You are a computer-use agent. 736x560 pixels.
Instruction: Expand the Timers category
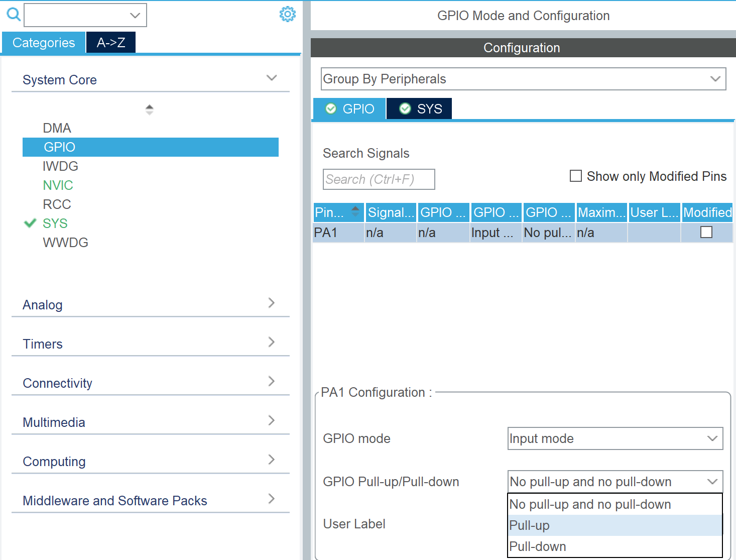(271, 342)
